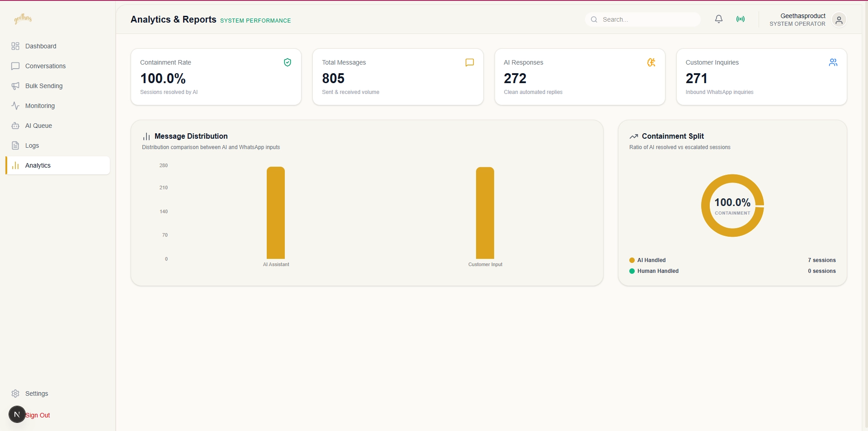Click the AI Responses brain icon

[651, 62]
